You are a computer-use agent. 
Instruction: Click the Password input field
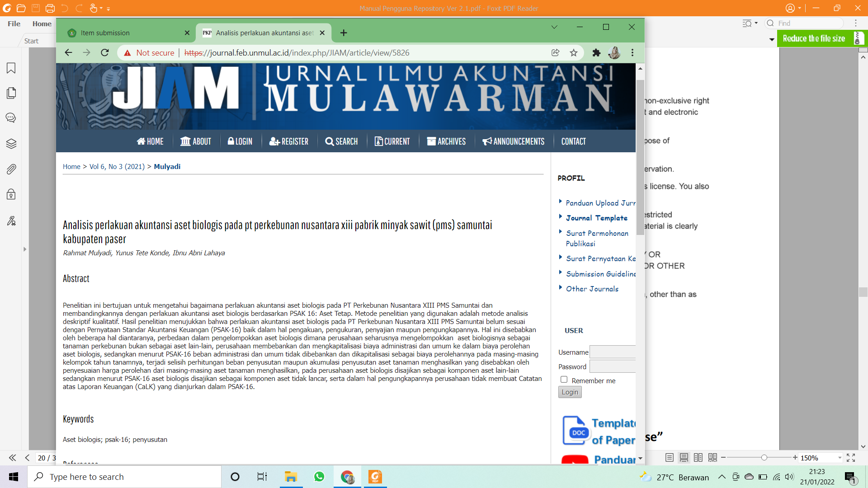613,366
